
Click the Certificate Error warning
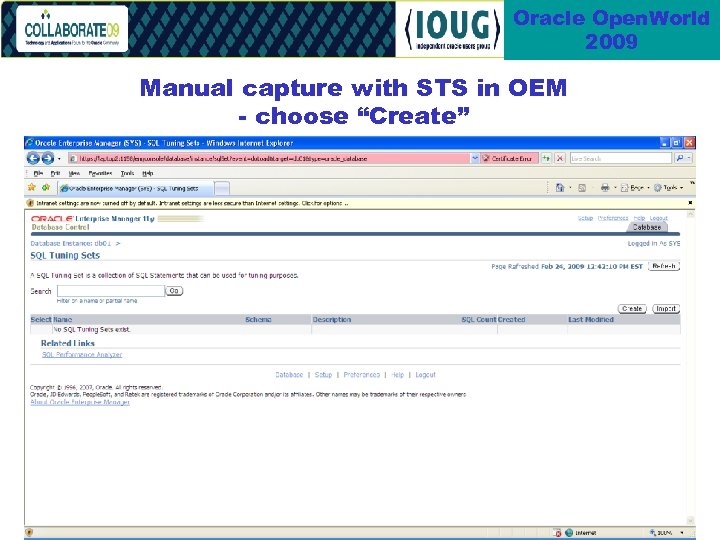508,158
